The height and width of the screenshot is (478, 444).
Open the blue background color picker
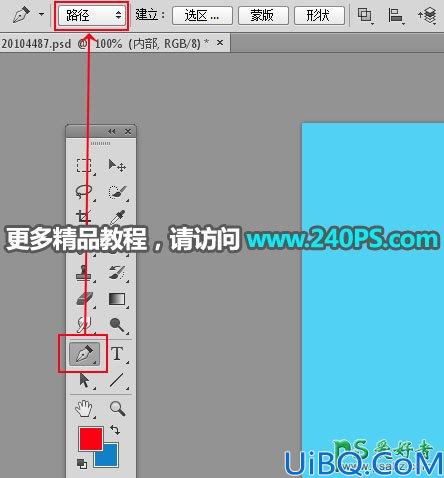click(x=110, y=458)
